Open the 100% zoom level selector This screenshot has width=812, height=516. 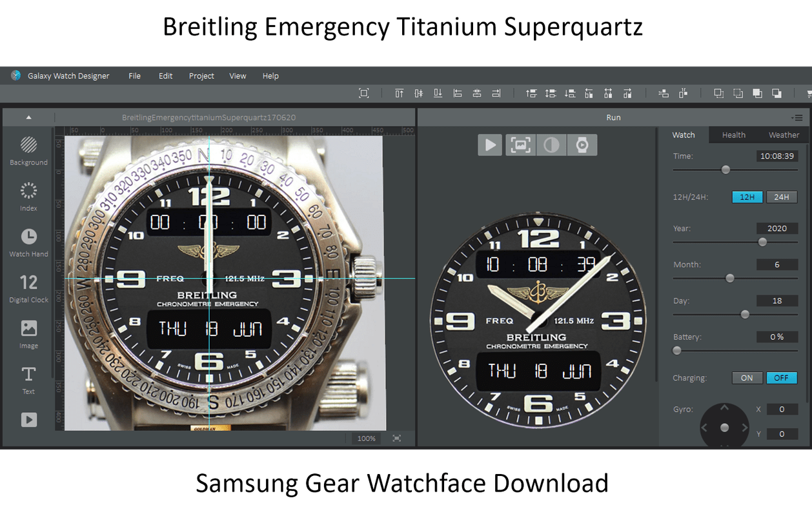coord(366,438)
